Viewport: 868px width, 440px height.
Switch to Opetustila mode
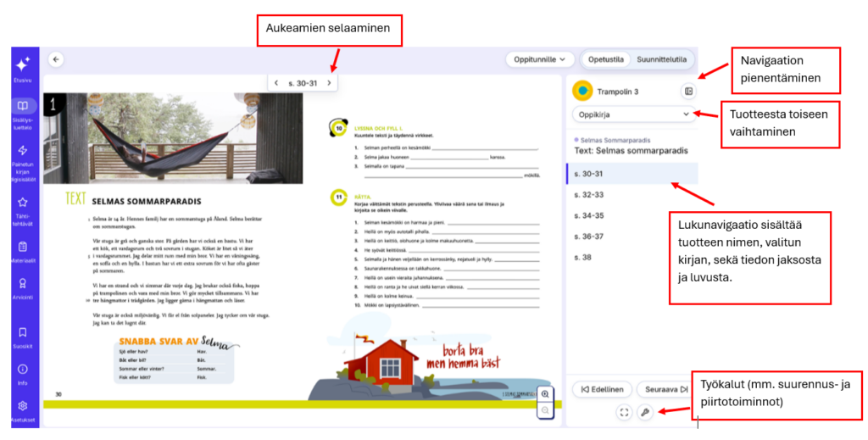(x=606, y=59)
